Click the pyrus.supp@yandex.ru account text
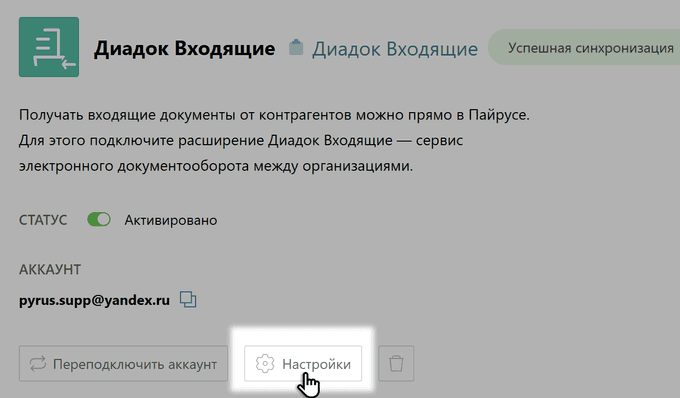Viewport: 680px width, 398px height. [94, 300]
